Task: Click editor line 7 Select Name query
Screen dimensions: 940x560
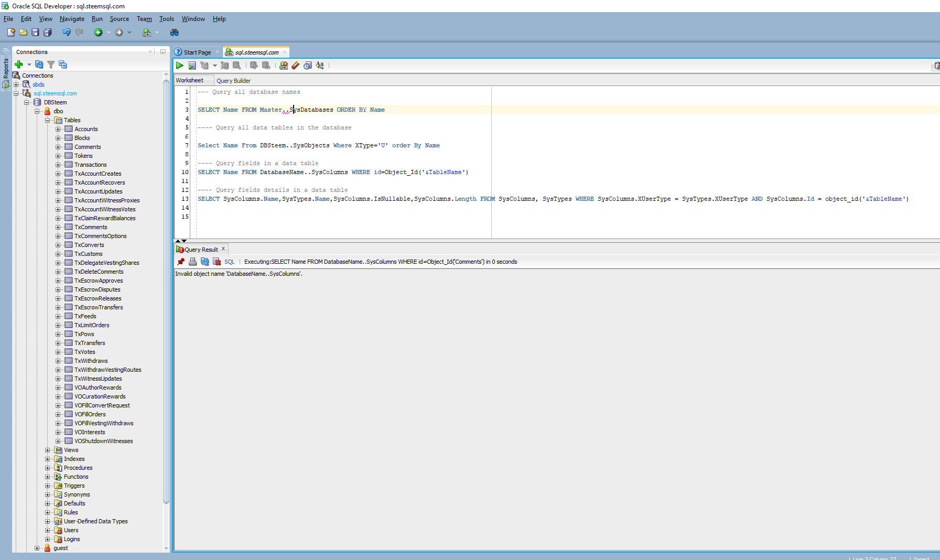Action: pyautogui.click(x=319, y=145)
